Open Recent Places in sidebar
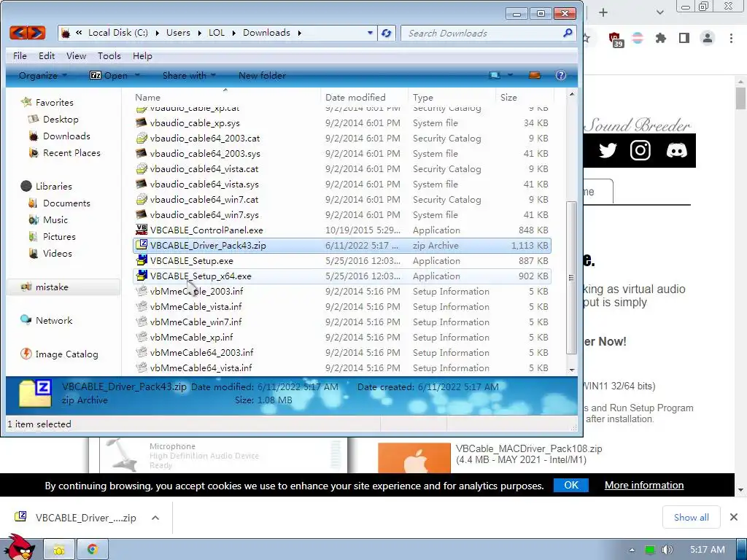 [x=71, y=152]
